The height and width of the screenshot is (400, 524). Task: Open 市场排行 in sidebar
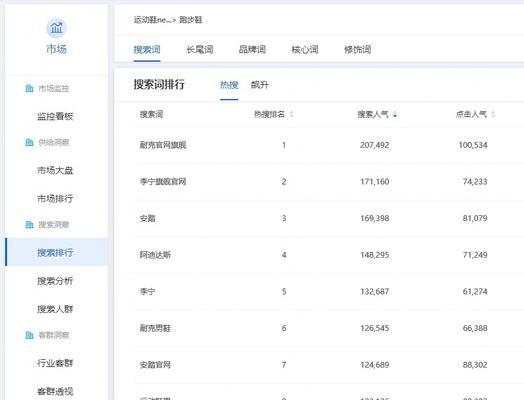coord(55,198)
